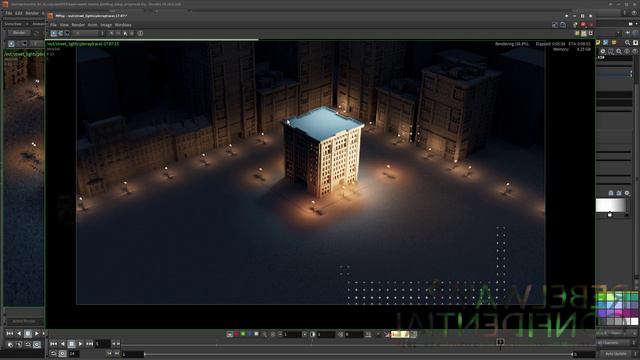The height and width of the screenshot is (360, 640).
Task: Click the red record icon at MPlay top right
Action: coord(583,25)
